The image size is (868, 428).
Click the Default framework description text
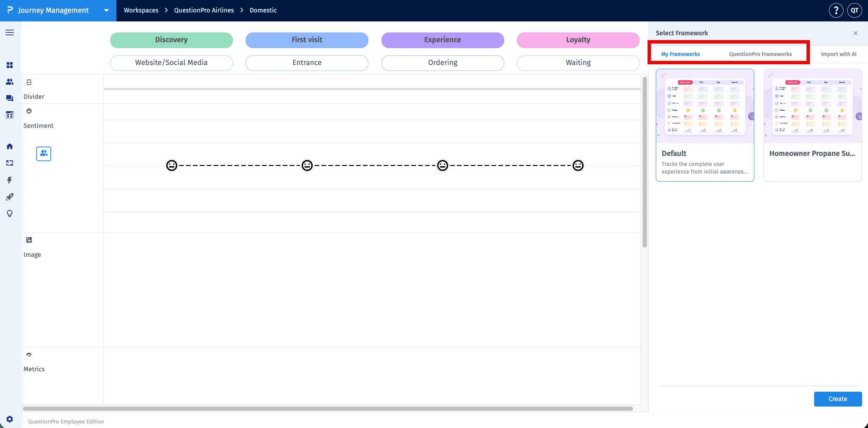(x=705, y=168)
